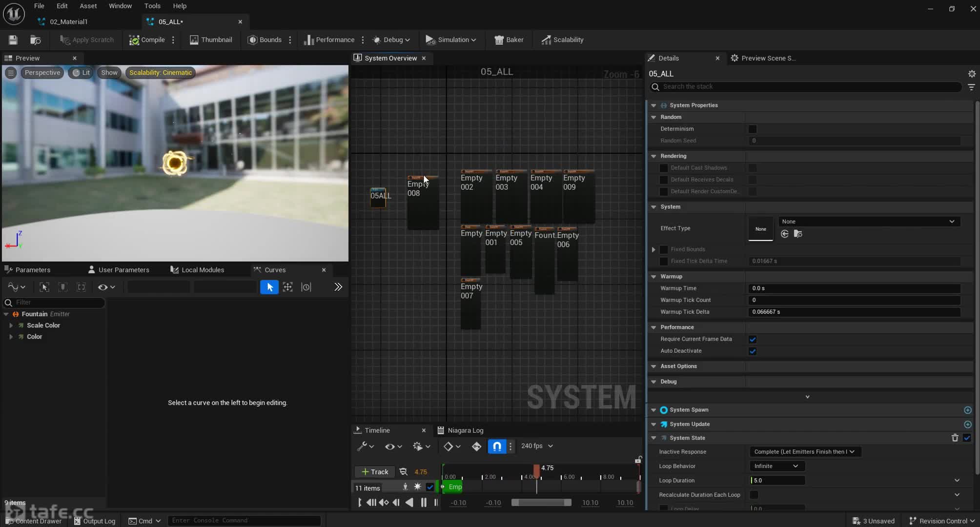Image resolution: width=980 pixels, height=527 pixels.
Task: Open curve visibility eye dropdown
Action: 106,287
